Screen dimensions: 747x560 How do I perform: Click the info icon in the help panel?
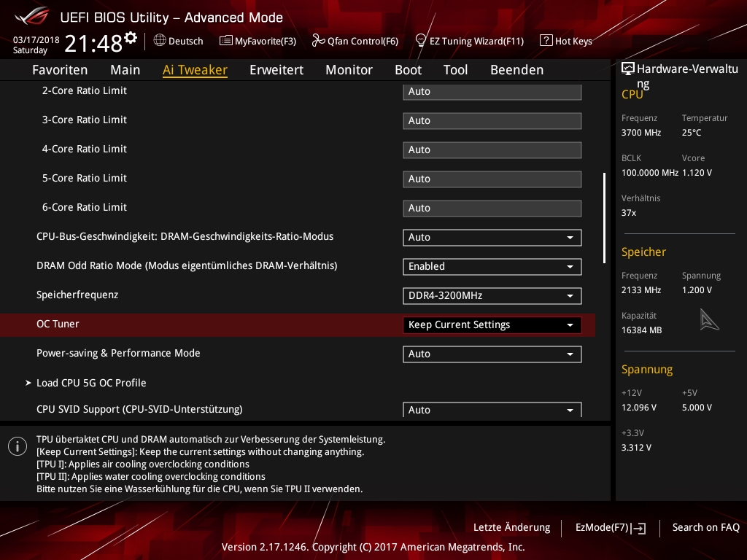[17, 446]
